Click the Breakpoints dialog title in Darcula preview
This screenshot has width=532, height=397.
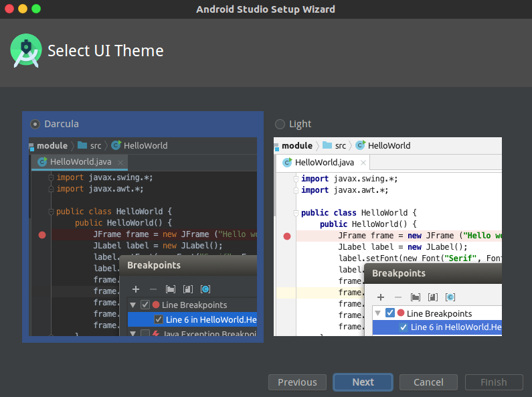point(154,265)
